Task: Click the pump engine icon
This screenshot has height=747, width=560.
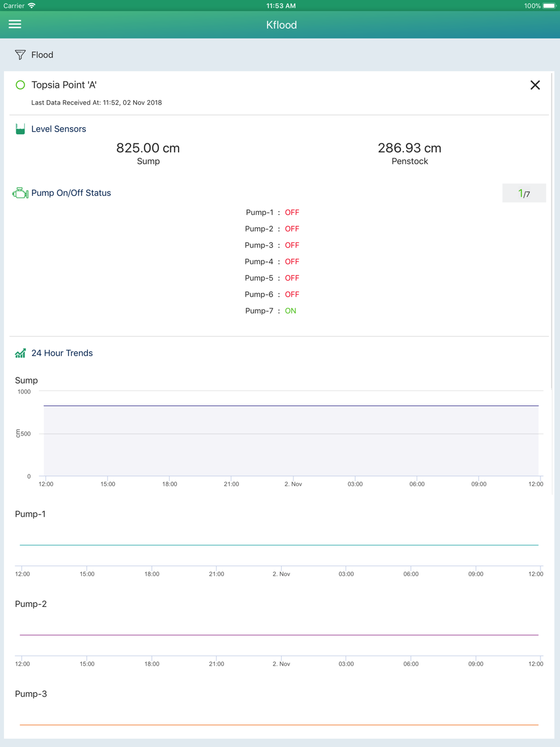Action: 20,193
